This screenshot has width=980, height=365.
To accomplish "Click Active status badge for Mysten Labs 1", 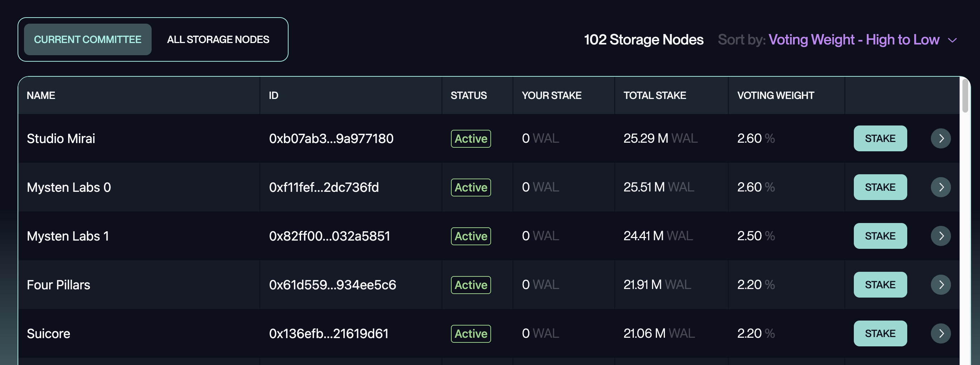I will [471, 236].
